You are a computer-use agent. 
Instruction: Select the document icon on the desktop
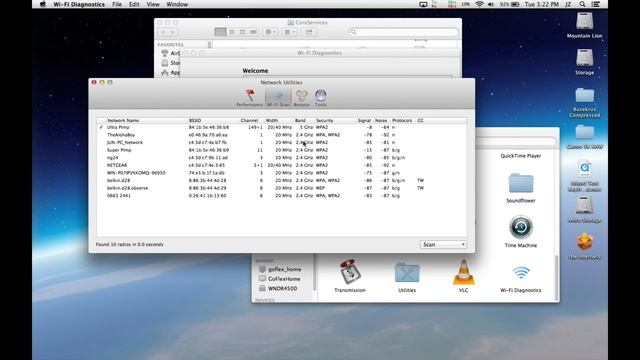coord(584,169)
